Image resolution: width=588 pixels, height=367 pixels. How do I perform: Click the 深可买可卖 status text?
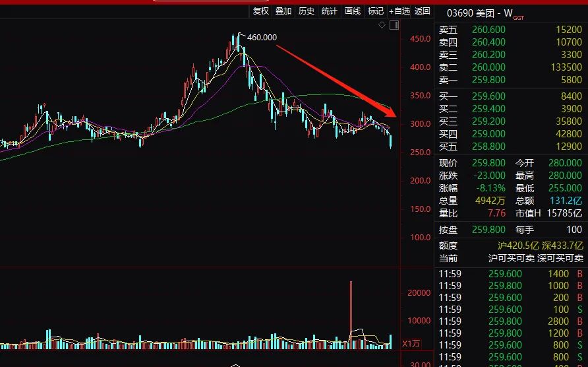click(x=560, y=258)
